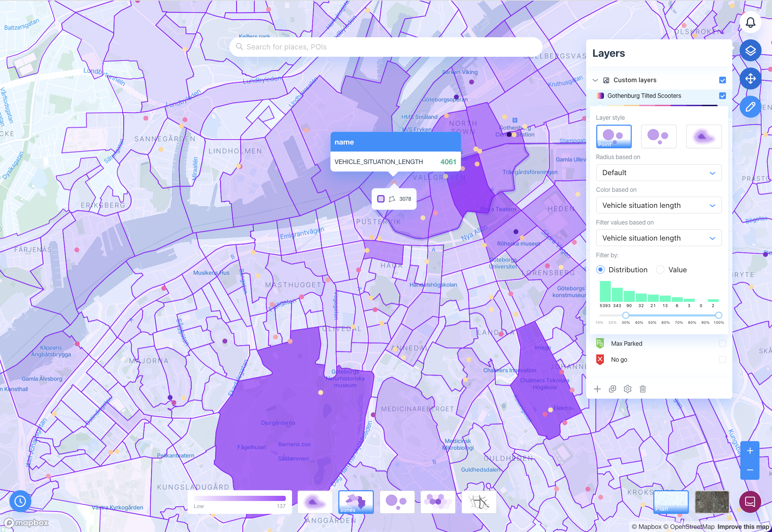
Task: Open the notifications bell
Action: click(x=750, y=23)
